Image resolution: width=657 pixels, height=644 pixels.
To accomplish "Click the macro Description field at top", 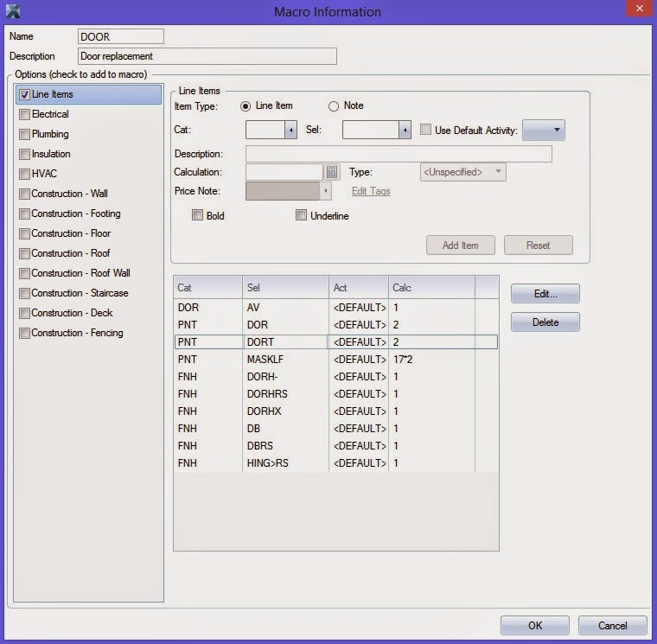I will pyautogui.click(x=207, y=56).
